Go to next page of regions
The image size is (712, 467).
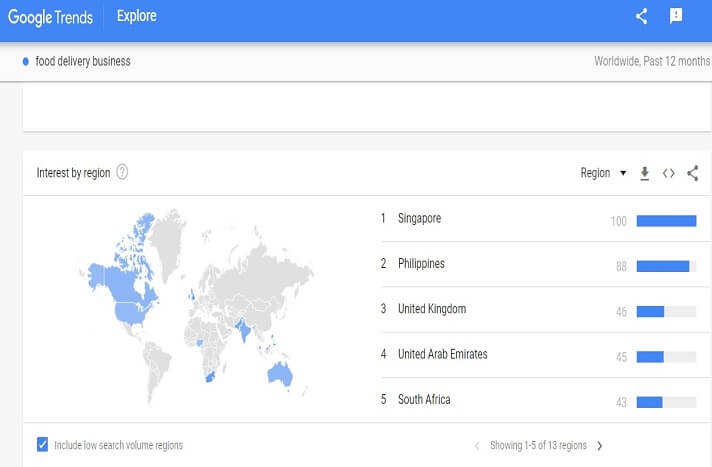[x=600, y=445]
